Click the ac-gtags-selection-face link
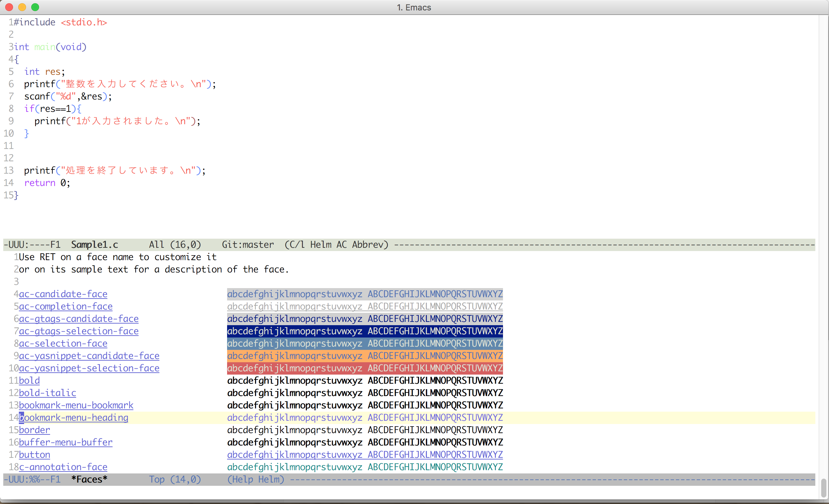 coord(79,331)
